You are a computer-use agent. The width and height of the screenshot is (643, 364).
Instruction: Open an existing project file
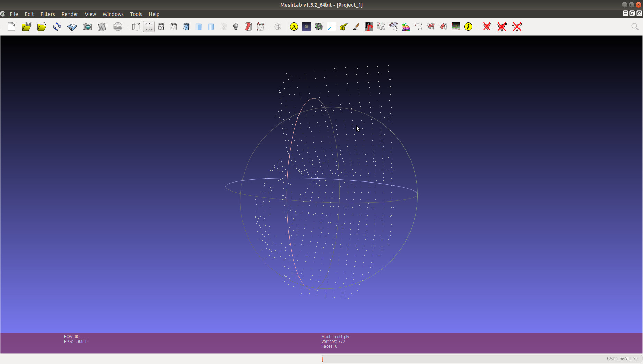(27, 27)
